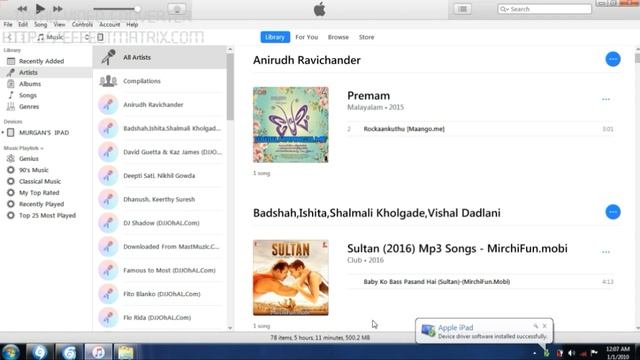Select Artists in the Library sidebar
The image size is (640, 360).
[x=46, y=72]
